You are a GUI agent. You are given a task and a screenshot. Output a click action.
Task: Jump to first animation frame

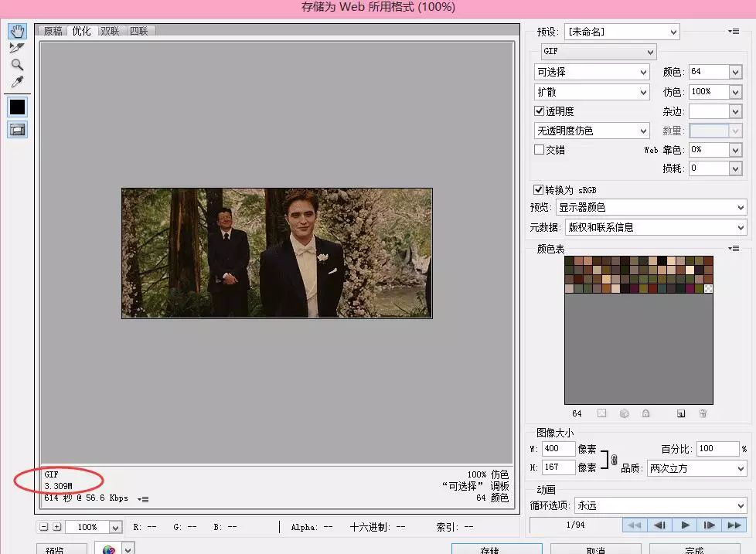click(x=635, y=525)
